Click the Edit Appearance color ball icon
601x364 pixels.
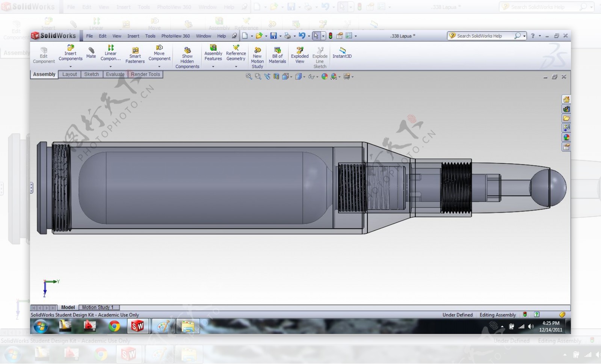point(325,76)
